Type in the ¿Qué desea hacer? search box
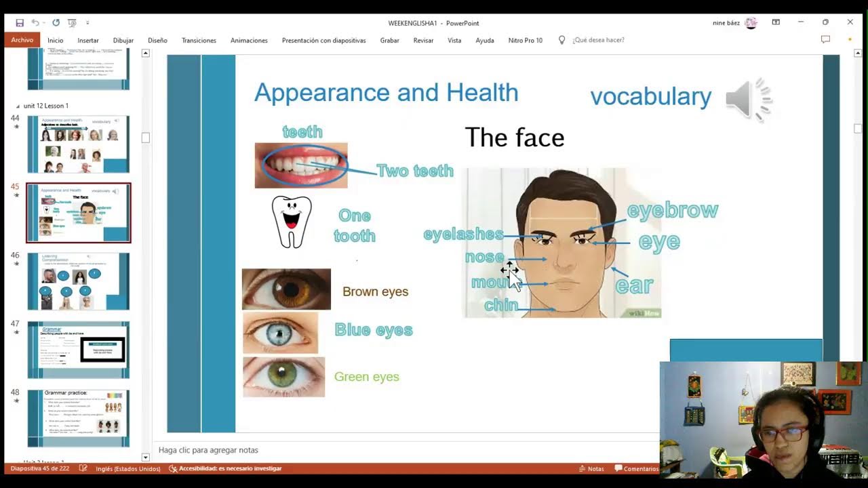This screenshot has width=868, height=488. point(598,41)
